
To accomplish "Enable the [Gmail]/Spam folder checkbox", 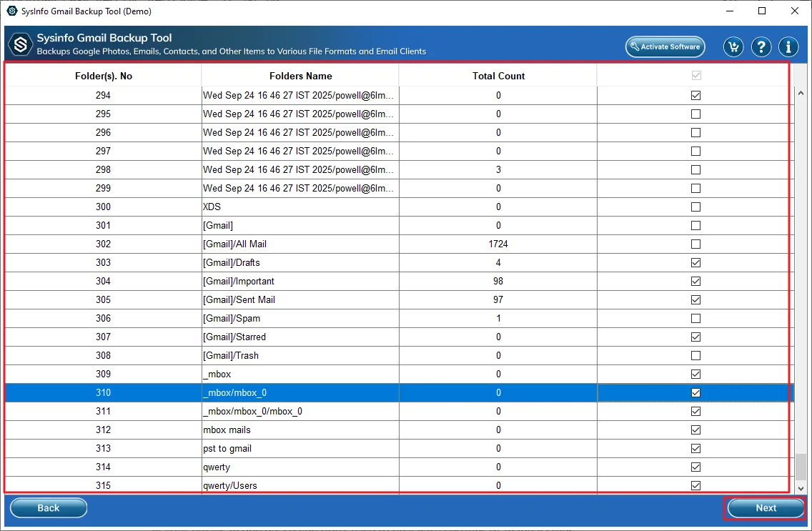I will tap(695, 319).
